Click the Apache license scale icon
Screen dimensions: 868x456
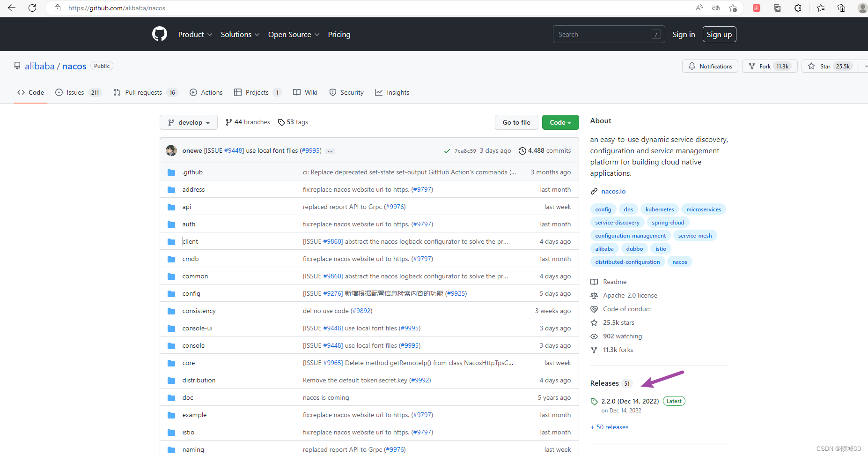[594, 295]
